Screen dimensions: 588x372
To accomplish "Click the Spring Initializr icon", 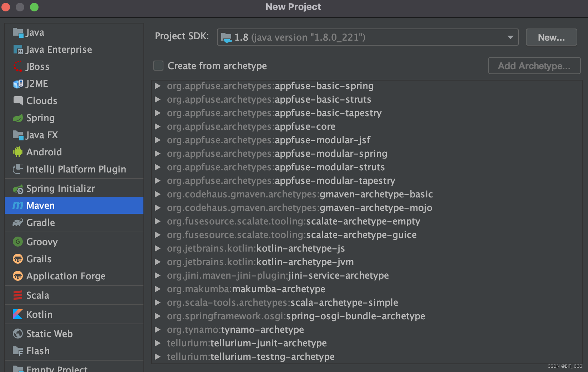I will tap(18, 189).
